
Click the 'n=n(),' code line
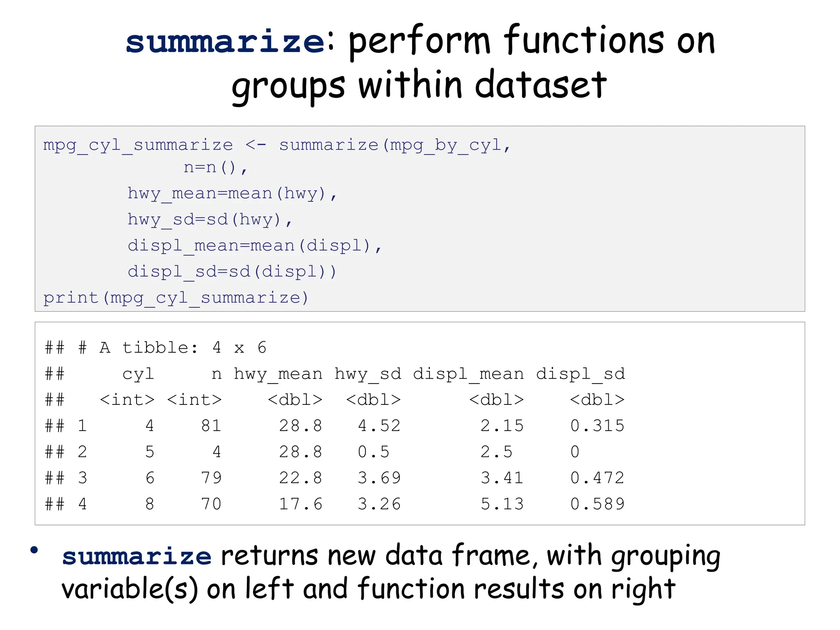tap(215, 167)
